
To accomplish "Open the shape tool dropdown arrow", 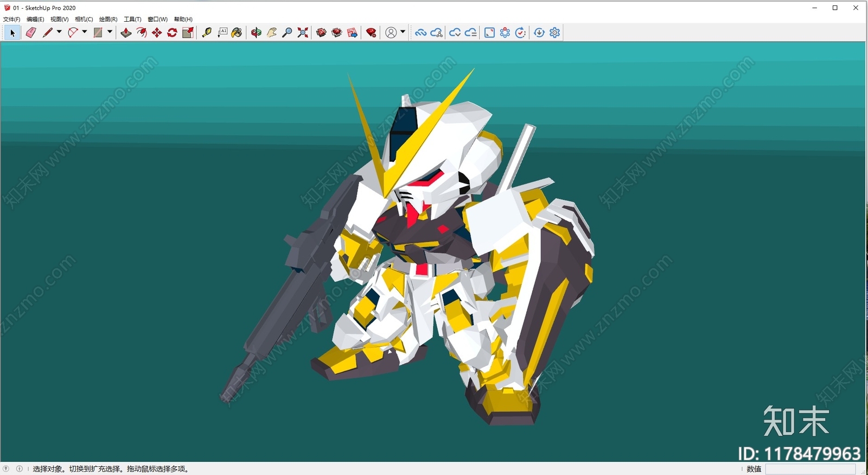I will (110, 32).
